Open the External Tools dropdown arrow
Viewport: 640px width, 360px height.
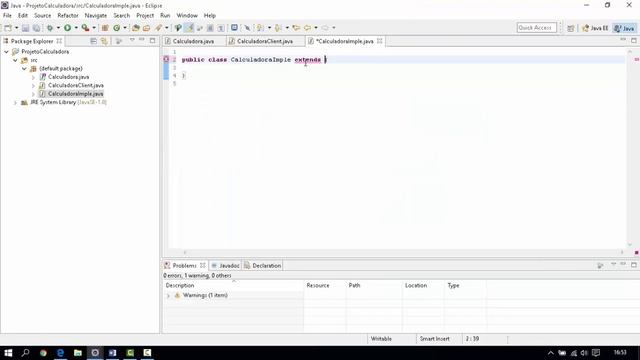click(x=94, y=28)
